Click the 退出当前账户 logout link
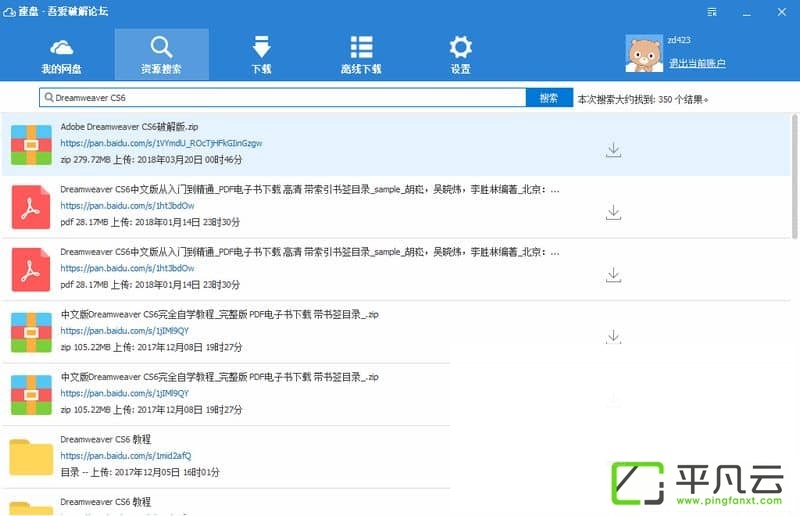 [x=697, y=63]
